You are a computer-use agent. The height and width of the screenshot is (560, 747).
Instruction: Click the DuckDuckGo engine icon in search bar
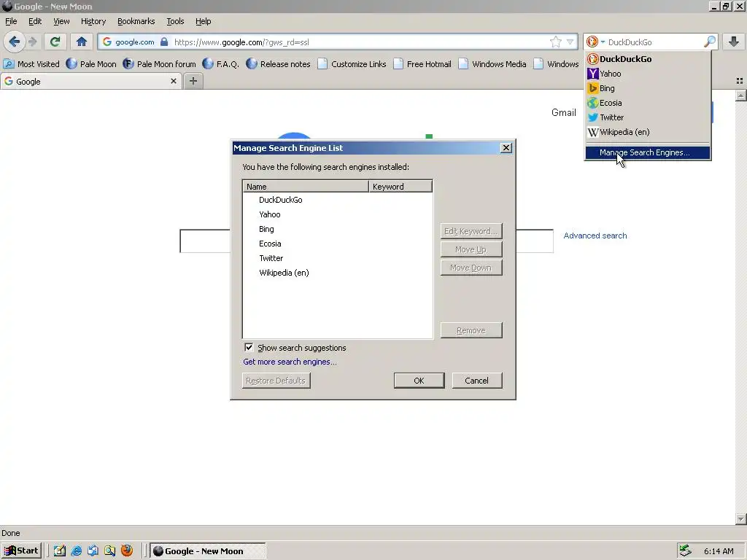point(592,42)
